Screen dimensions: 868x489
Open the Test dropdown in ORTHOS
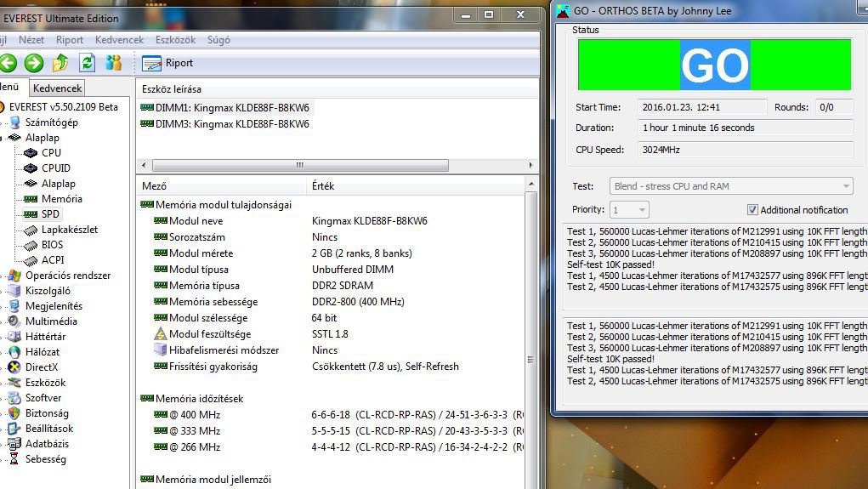point(731,186)
